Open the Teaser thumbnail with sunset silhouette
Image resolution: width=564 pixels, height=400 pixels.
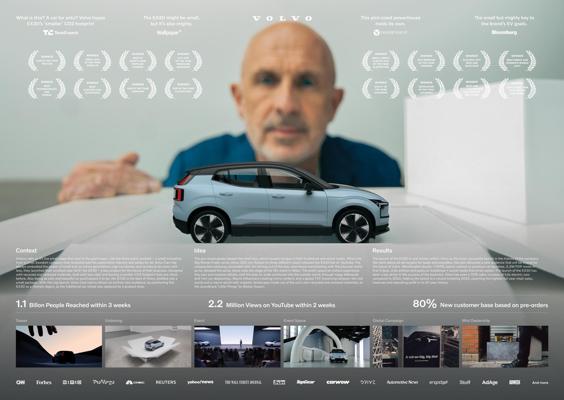point(59,346)
